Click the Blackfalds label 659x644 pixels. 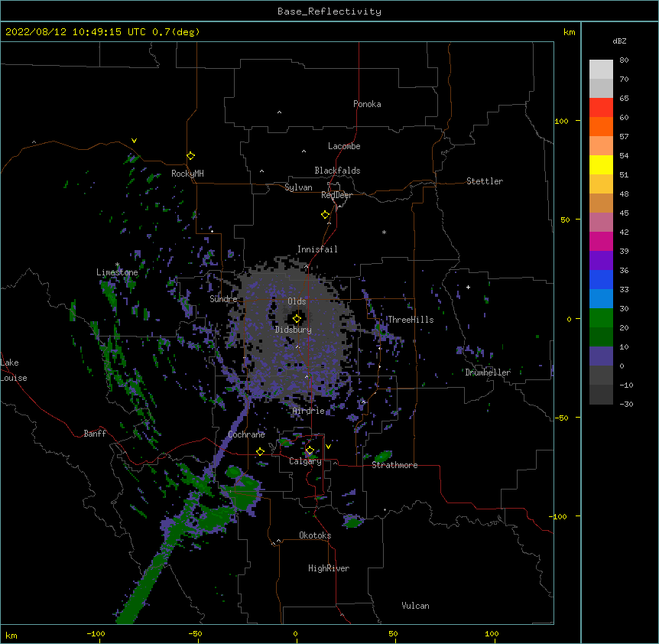click(337, 171)
